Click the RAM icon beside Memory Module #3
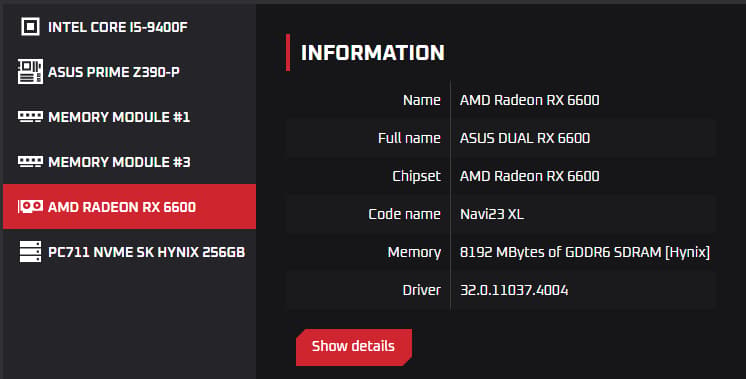The width and height of the screenshot is (746, 379). click(x=30, y=162)
